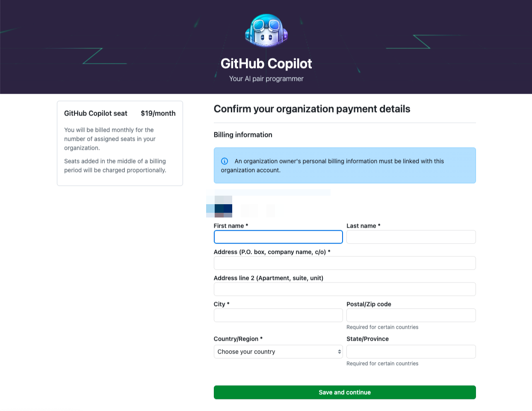Click the goggles on the Copilot mascot

266,26
